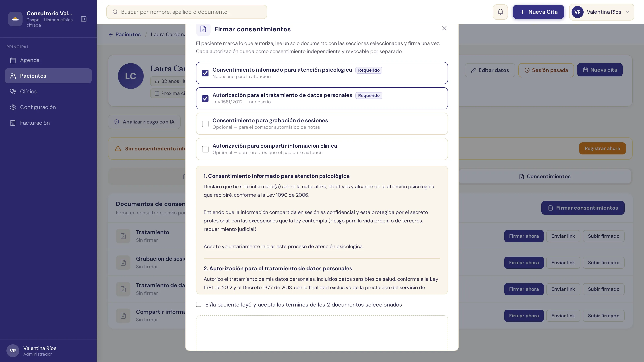Click Firmar consentimientos button in background

tap(583, 208)
